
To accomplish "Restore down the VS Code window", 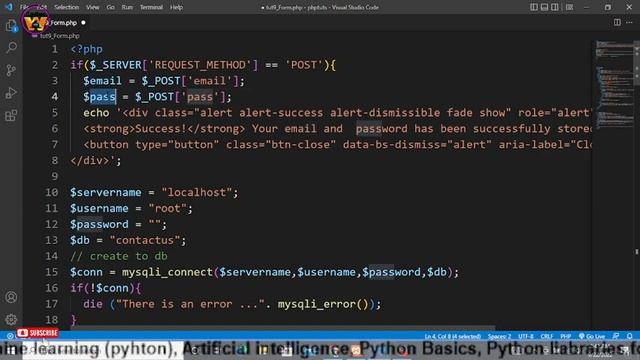I will [608, 7].
